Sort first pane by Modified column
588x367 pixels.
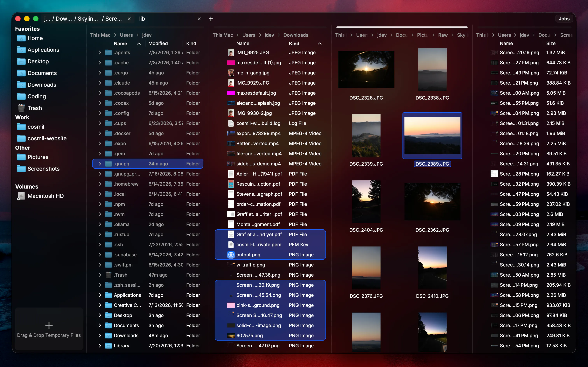click(158, 44)
